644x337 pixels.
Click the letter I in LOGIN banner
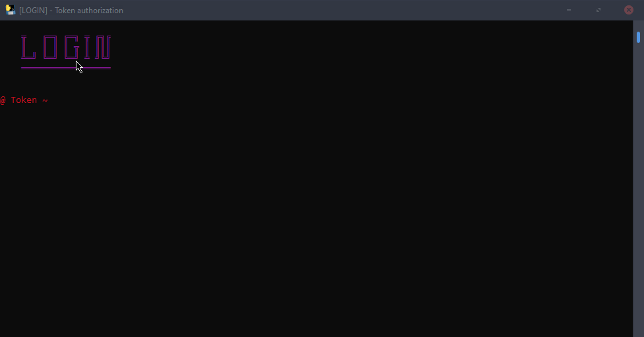[87, 47]
